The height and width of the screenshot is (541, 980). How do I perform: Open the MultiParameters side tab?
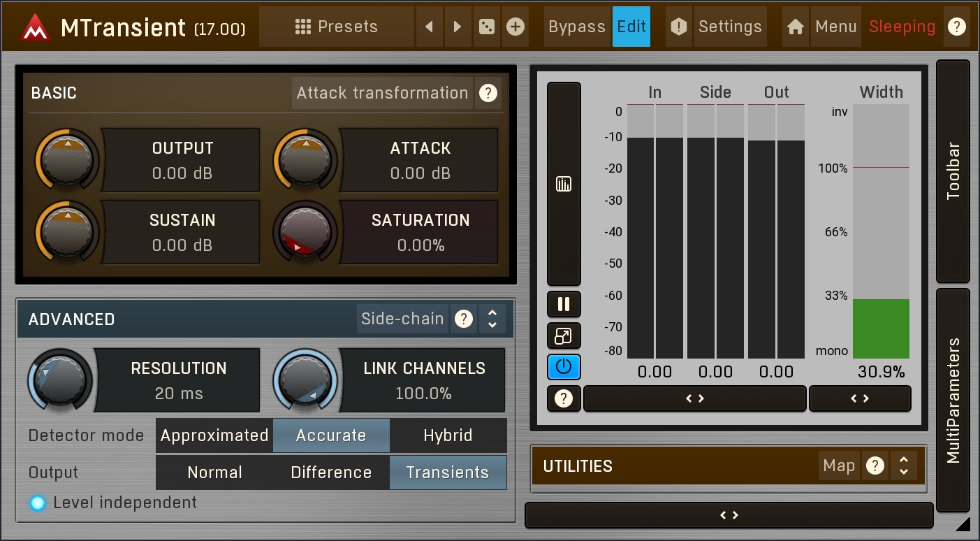[953, 400]
